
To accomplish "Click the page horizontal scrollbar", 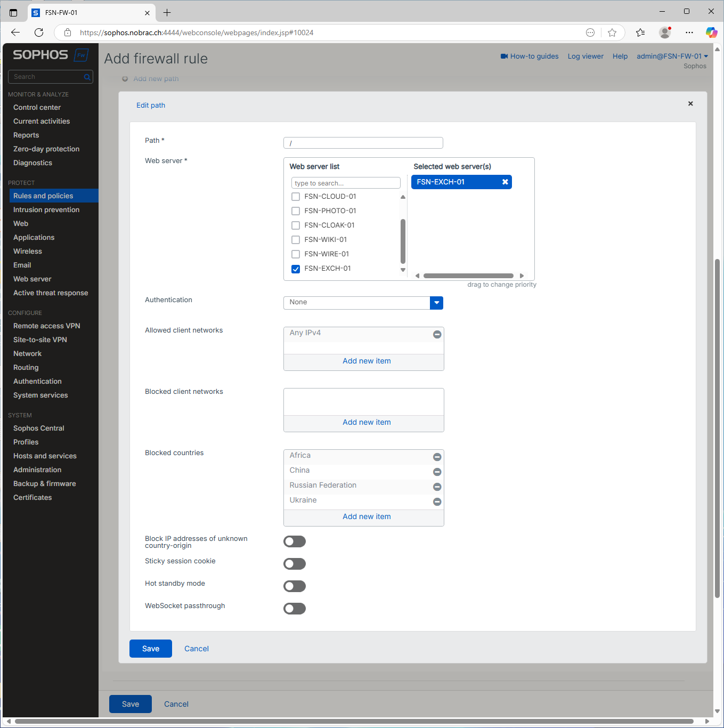I will [354, 721].
